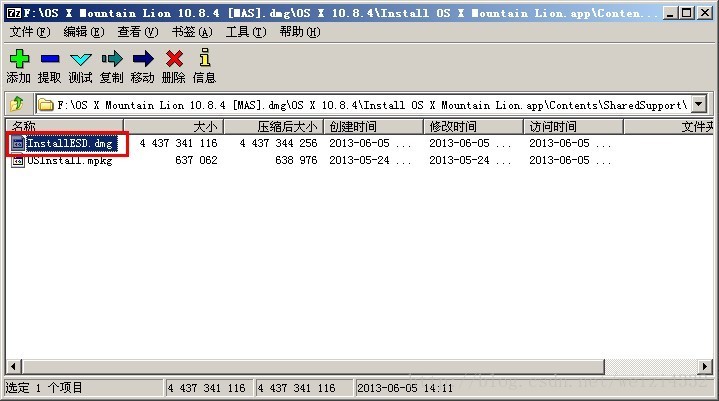Viewport: 719px width, 401px height.
Task: Select the InstallESD.dmg file icon
Action: pyautogui.click(x=17, y=143)
